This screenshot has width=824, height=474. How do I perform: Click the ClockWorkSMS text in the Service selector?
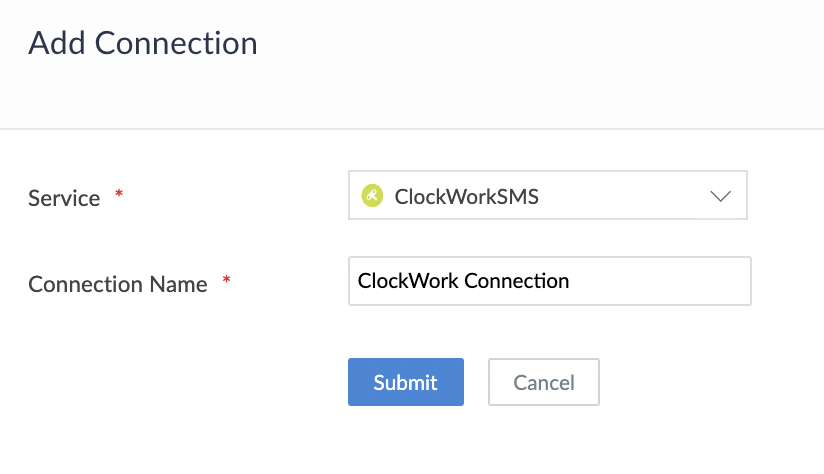click(466, 197)
